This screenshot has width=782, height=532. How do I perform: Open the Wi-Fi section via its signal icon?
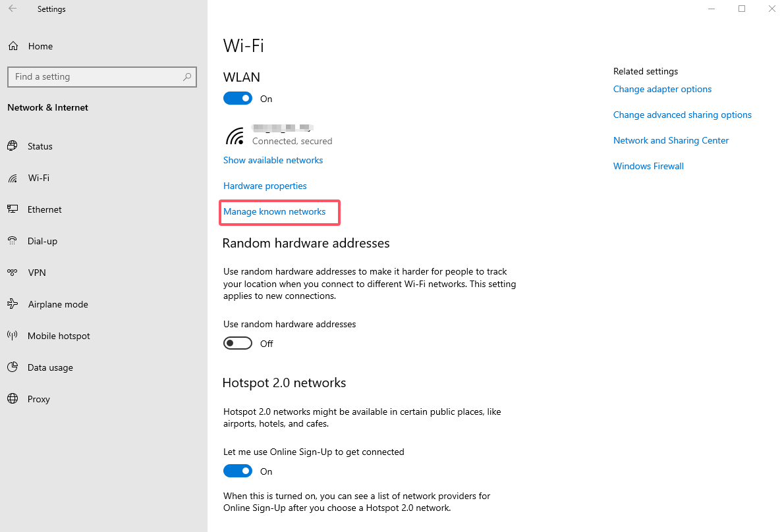pyautogui.click(x=13, y=177)
